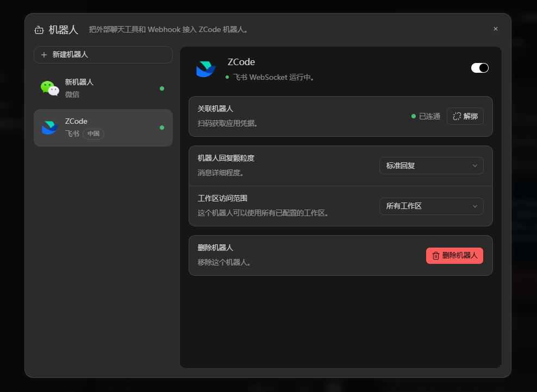Viewport: 537px width, 392px height.
Task: Click the 工作区访问范围 label
Action: 223,198
